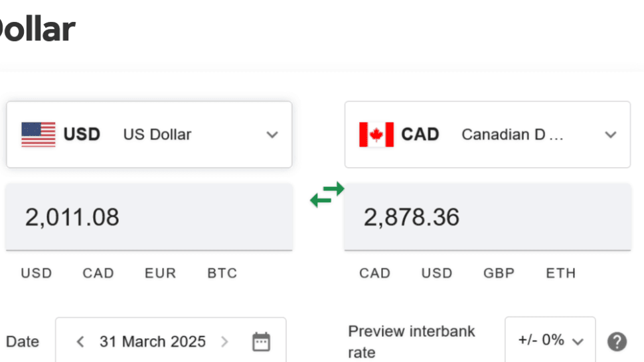Image resolution: width=644 pixels, height=362 pixels.
Task: Click the 2,011.08 source amount field
Action: [x=149, y=217]
